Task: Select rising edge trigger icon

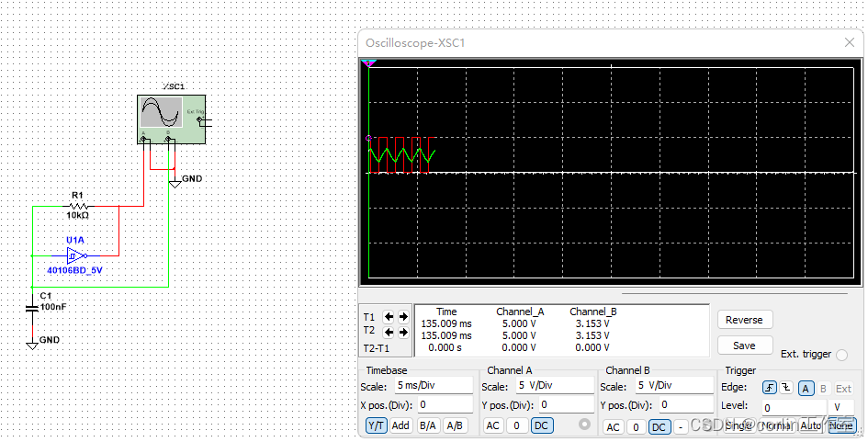Action: [769, 388]
